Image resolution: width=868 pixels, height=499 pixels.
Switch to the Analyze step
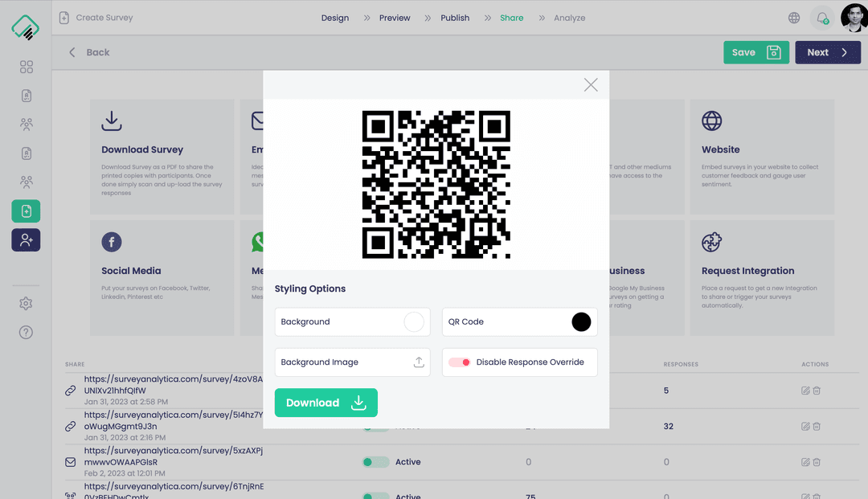coord(569,18)
